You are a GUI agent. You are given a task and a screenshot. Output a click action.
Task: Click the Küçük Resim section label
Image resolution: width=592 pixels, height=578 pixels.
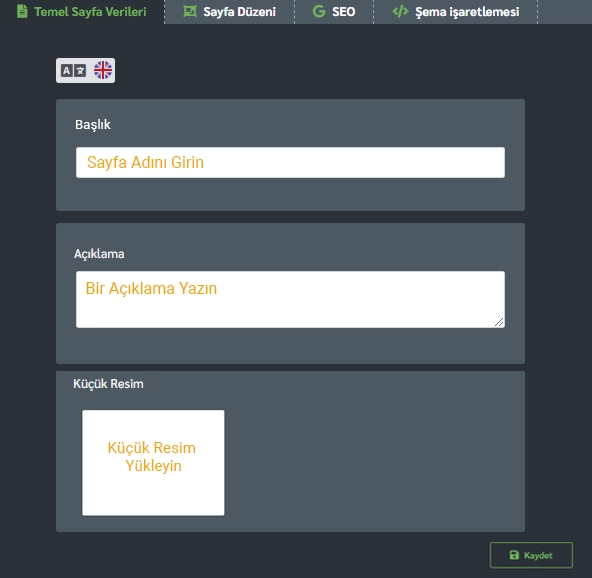(108, 384)
